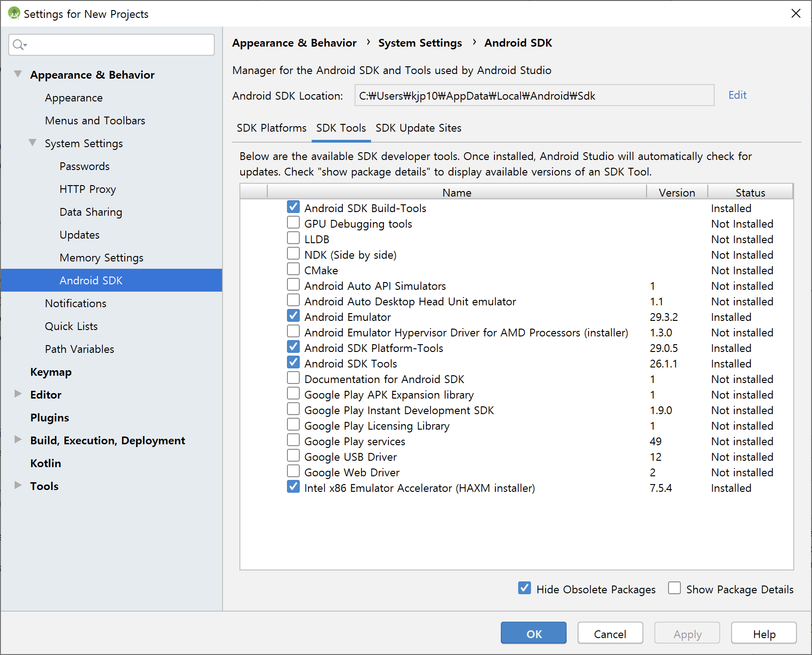The width and height of the screenshot is (812, 655).
Task: Expand the Editor section
Action: (17, 394)
